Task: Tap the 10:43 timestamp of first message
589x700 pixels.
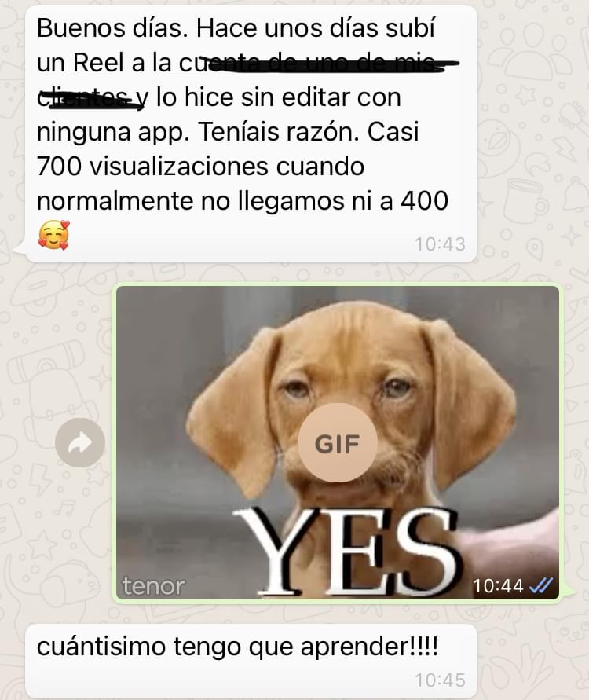Action: [x=440, y=244]
